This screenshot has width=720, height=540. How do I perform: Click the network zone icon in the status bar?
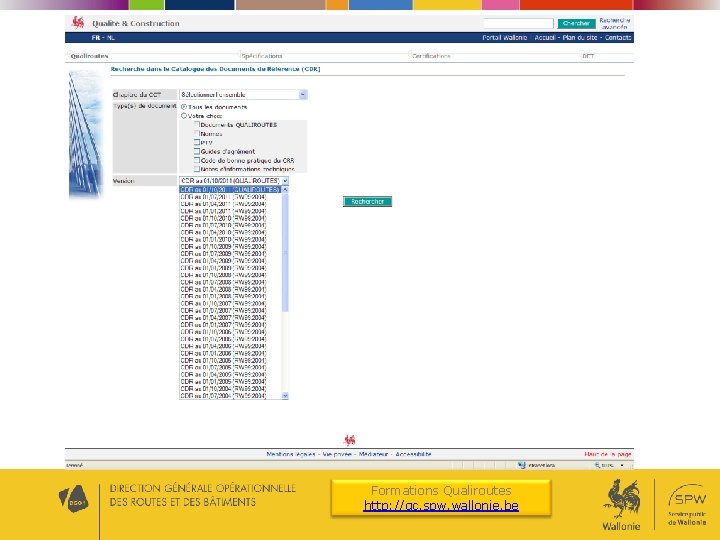[522, 465]
